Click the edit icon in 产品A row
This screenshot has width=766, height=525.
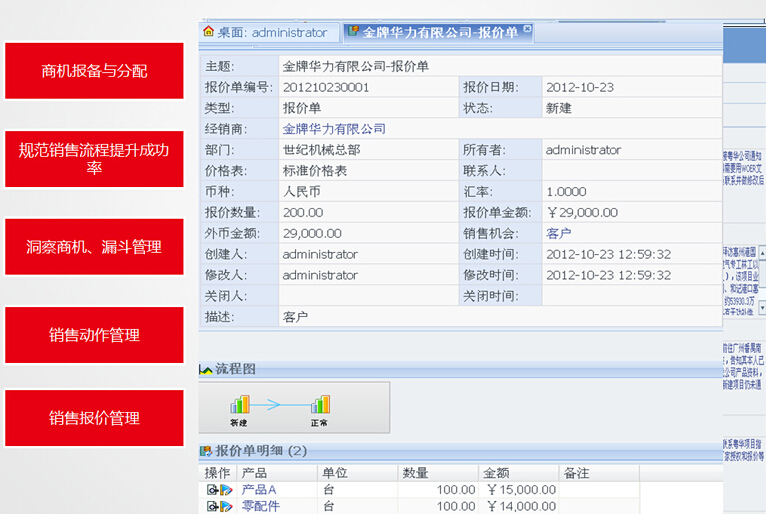[226, 490]
